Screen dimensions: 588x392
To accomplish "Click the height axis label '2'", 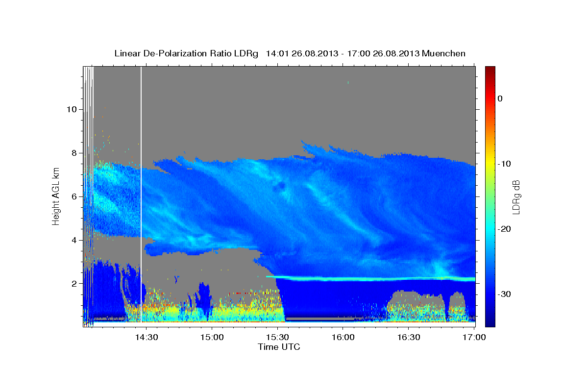I will 73,284.
